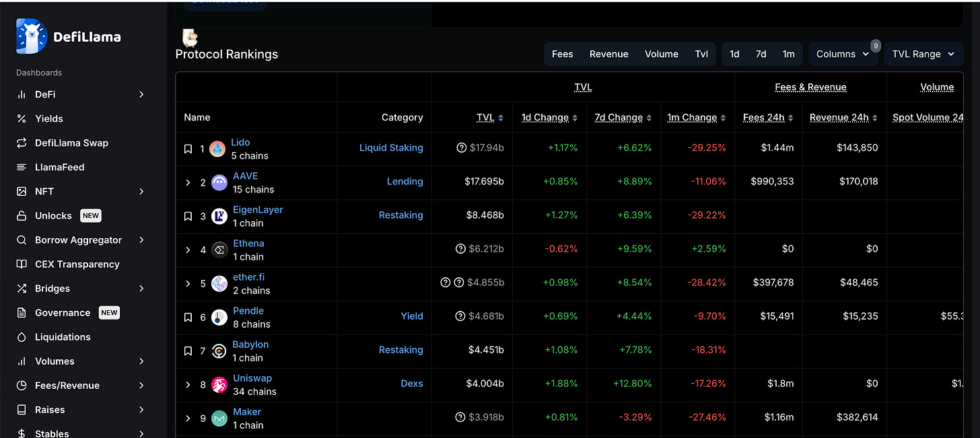This screenshot has height=438, width=980.
Task: Click the ether.fi protocol logo
Action: (x=219, y=284)
